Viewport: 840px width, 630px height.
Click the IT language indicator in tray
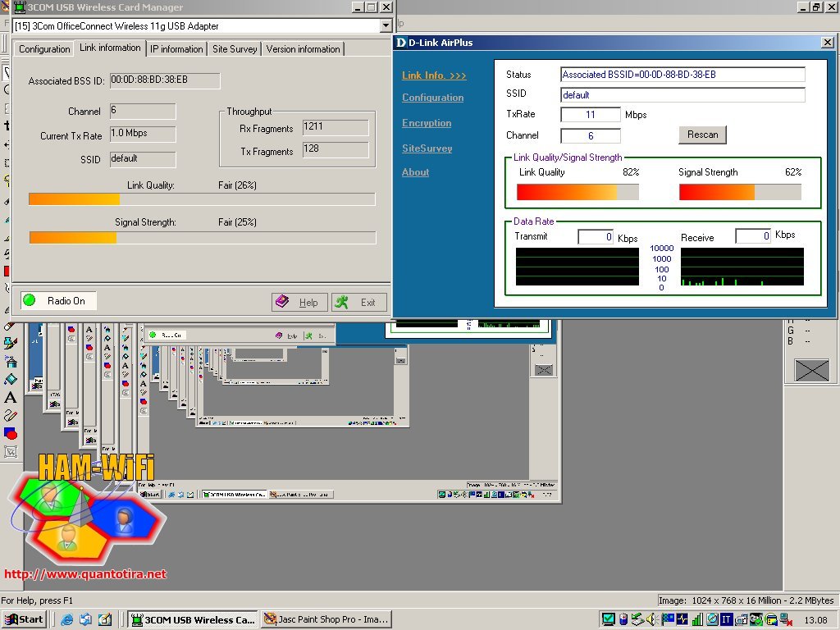(x=727, y=619)
